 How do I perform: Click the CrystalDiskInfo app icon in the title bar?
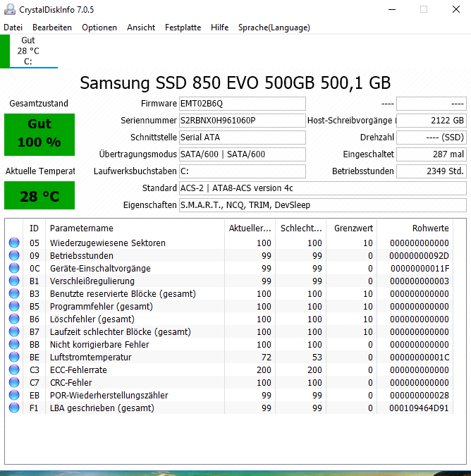[x=10, y=9]
